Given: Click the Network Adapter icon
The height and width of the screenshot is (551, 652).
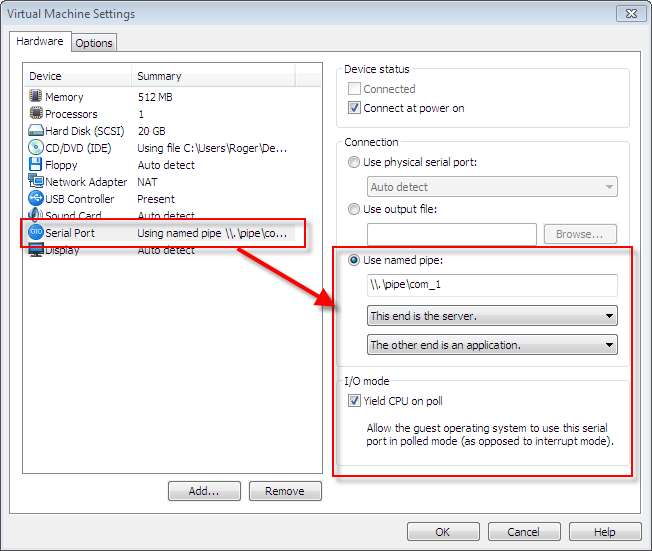Looking at the screenshot, I should (x=36, y=182).
